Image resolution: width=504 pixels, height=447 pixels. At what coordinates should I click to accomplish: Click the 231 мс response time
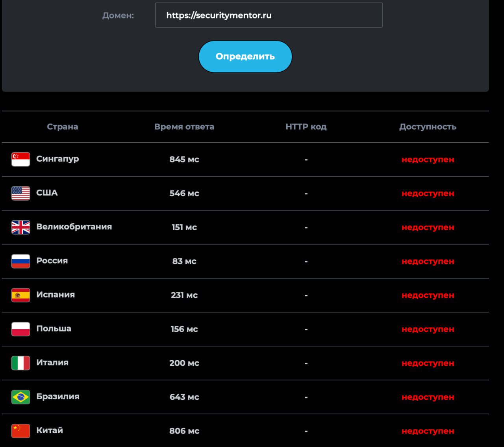click(184, 295)
